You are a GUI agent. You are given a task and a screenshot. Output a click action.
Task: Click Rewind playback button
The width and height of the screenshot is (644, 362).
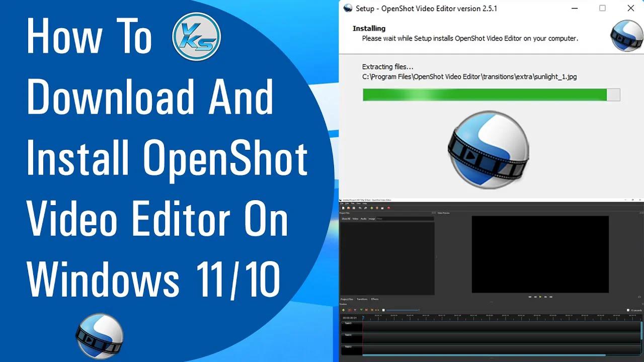click(535, 297)
